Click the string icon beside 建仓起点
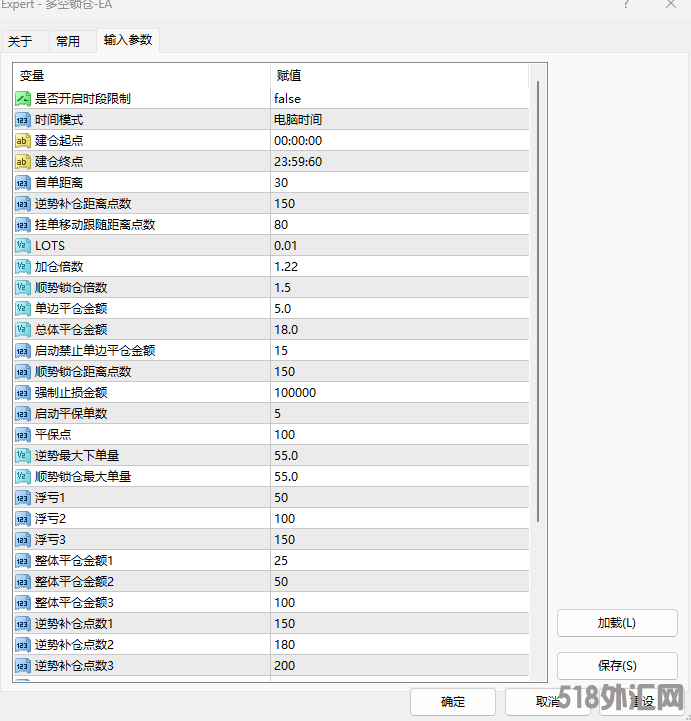The height and width of the screenshot is (721, 691). [x=23, y=141]
